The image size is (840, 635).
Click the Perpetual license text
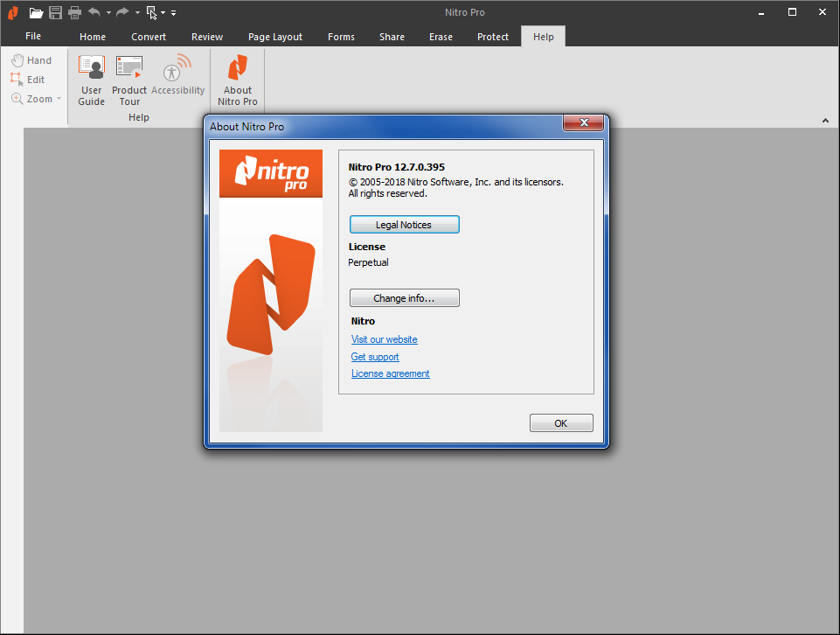tap(369, 262)
